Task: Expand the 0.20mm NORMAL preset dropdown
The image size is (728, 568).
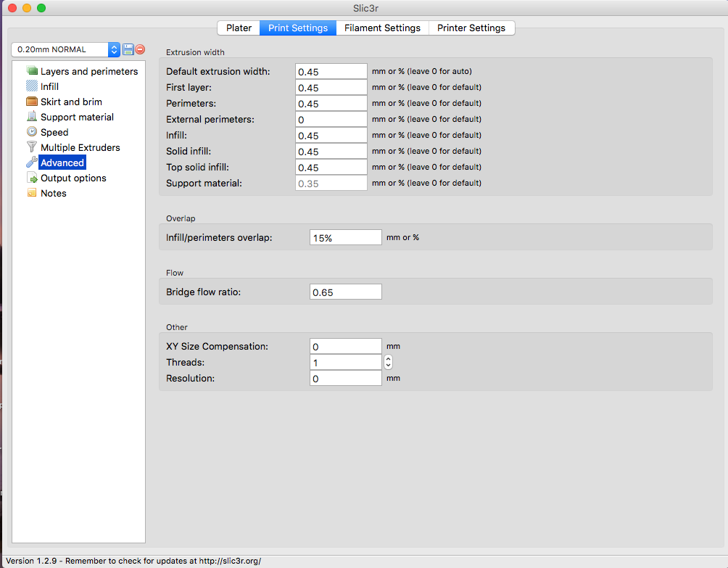Action: click(x=114, y=49)
